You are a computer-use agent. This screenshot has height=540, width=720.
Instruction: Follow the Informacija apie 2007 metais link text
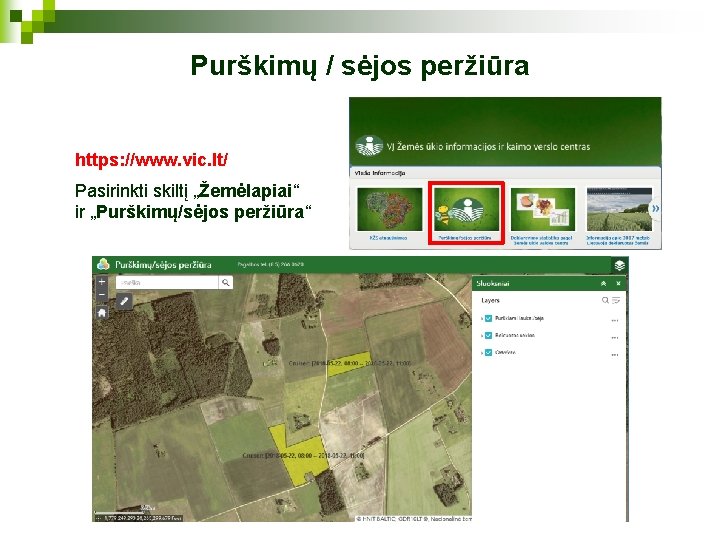tap(618, 240)
